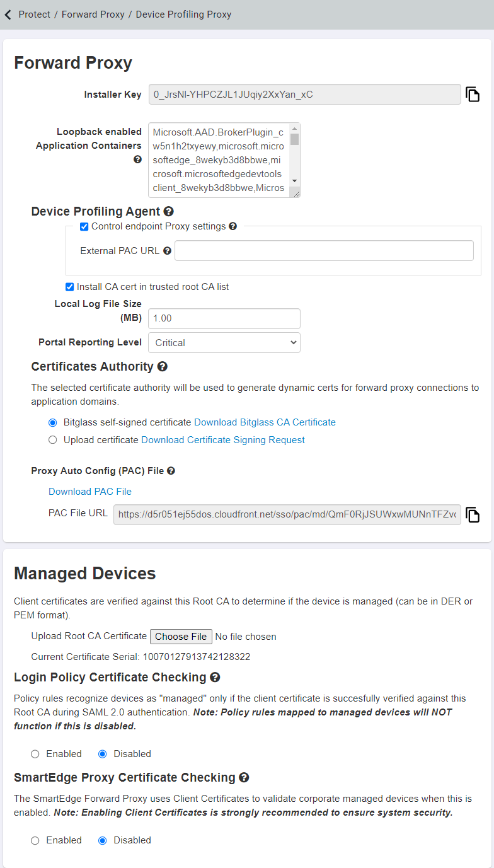The image size is (494, 868).
Task: Click the back arrow beside the breadcrumb
Action: pyautogui.click(x=7, y=14)
